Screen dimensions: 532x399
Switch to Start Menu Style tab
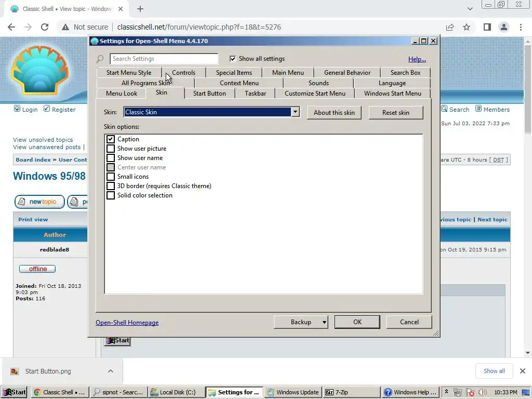click(129, 73)
